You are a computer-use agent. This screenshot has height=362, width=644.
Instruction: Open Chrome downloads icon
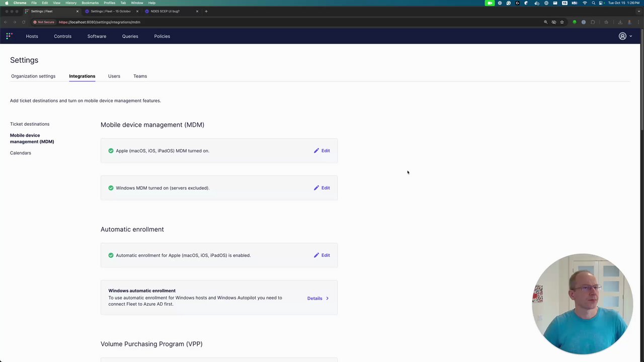point(620,22)
